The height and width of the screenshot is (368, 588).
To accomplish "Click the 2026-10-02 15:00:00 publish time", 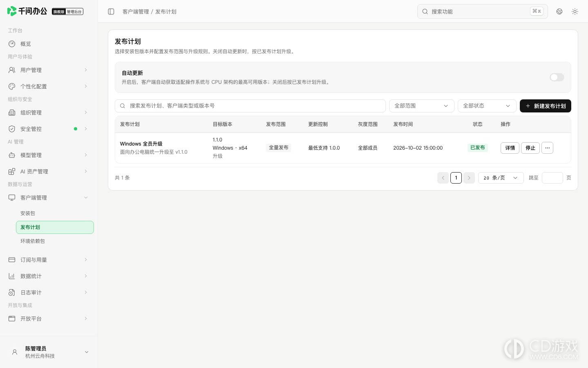I will (x=418, y=148).
